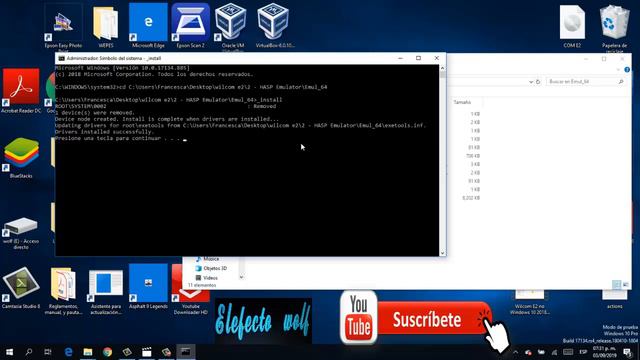Open the Command Prompt title bar system icon
640x360 pixels.
(x=61, y=58)
